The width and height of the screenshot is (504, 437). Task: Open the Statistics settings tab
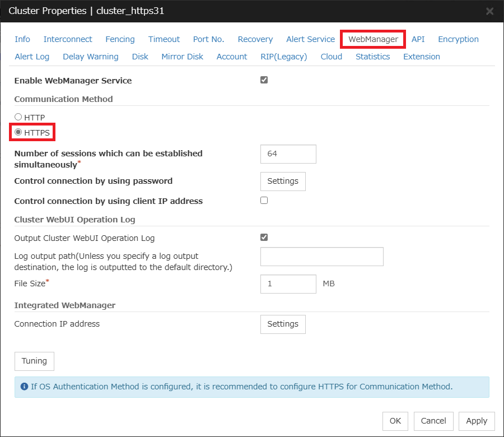click(x=372, y=57)
